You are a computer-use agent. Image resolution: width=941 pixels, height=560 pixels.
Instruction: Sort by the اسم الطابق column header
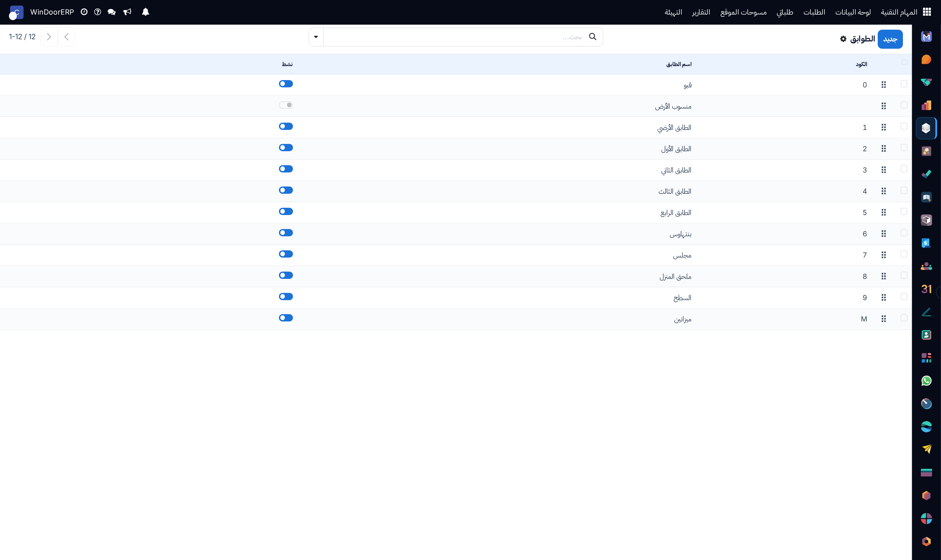point(678,64)
